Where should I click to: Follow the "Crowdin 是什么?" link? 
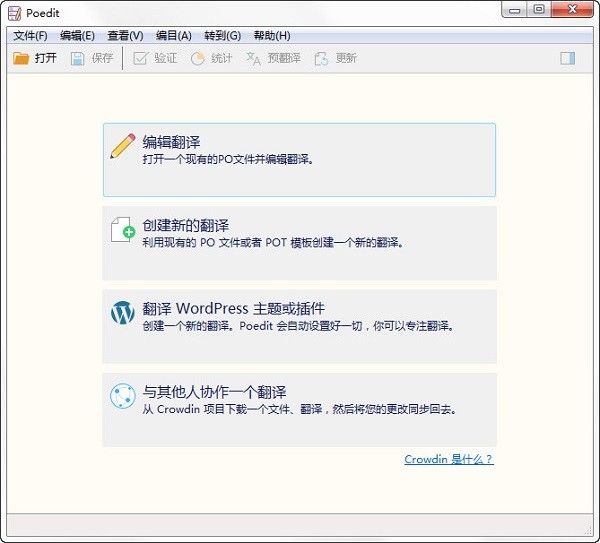pyautogui.click(x=448, y=459)
